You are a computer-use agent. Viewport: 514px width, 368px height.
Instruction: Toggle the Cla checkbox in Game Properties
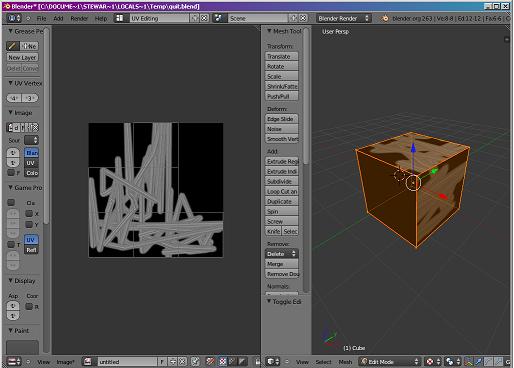click(11, 202)
